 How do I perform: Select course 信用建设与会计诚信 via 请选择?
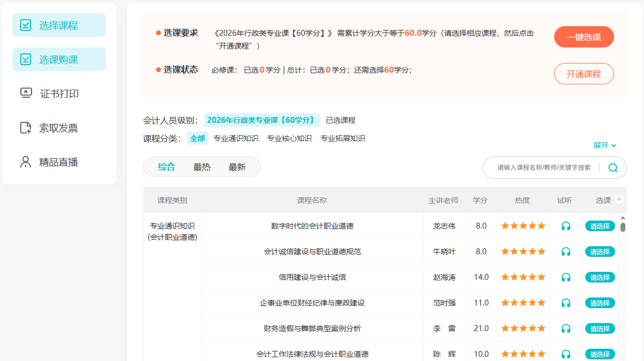click(x=600, y=277)
